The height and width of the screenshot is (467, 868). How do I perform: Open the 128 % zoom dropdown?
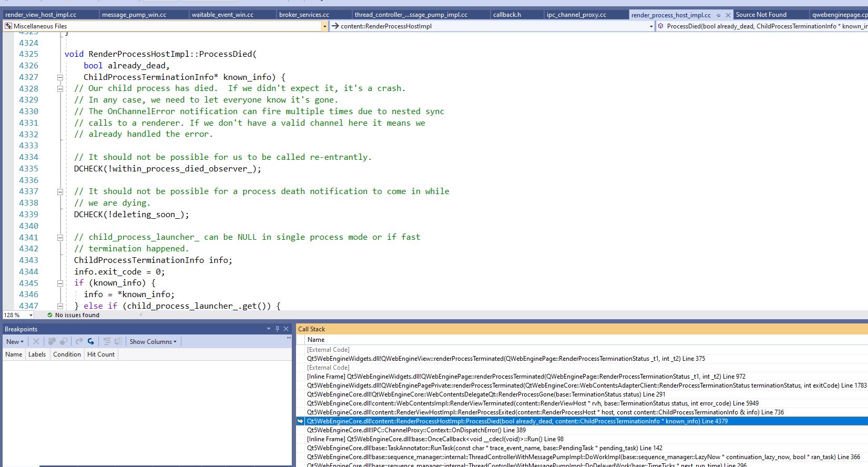point(31,315)
